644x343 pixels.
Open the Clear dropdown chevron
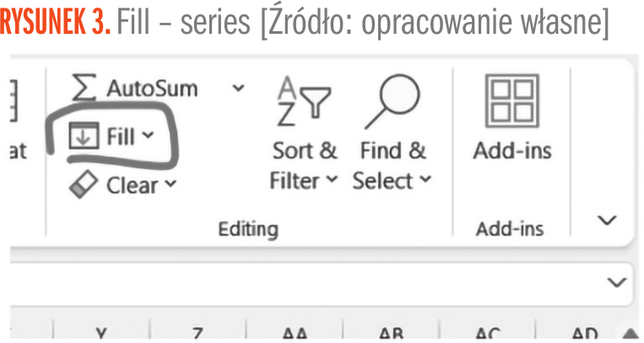coord(170,184)
